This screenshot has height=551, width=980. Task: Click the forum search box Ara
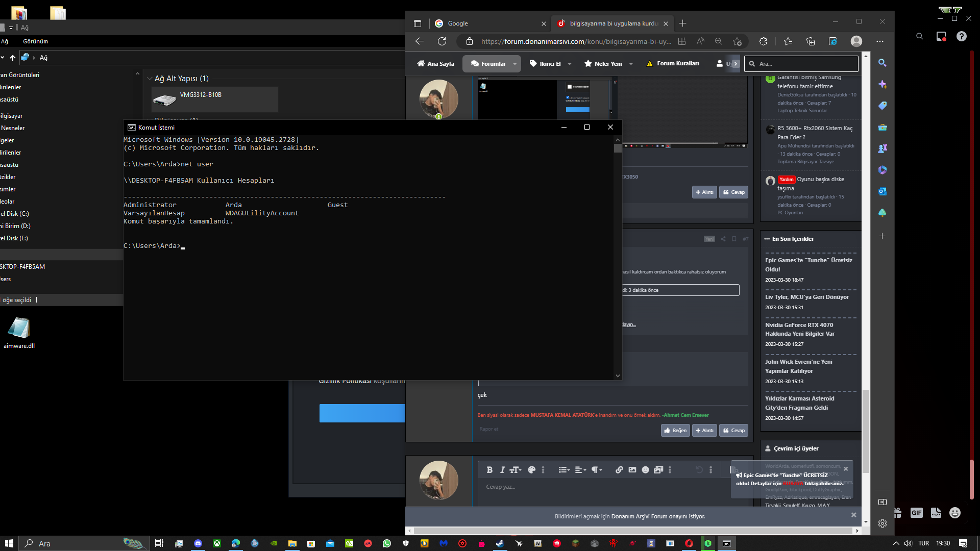click(x=801, y=64)
